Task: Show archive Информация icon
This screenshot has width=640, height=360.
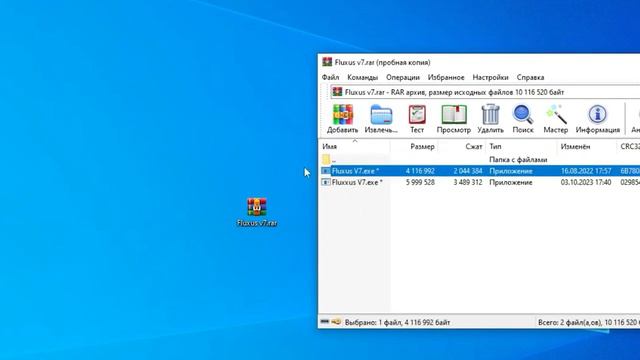Action: point(598,118)
